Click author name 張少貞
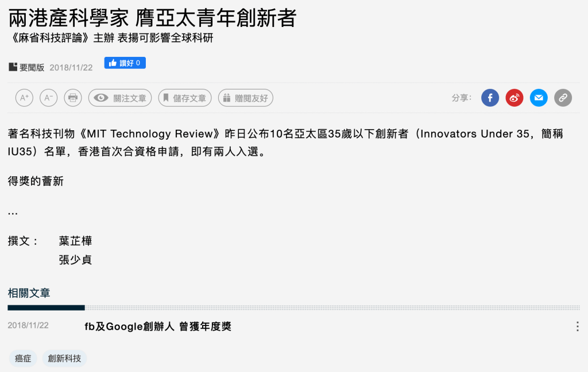588x372 pixels. pos(75,260)
